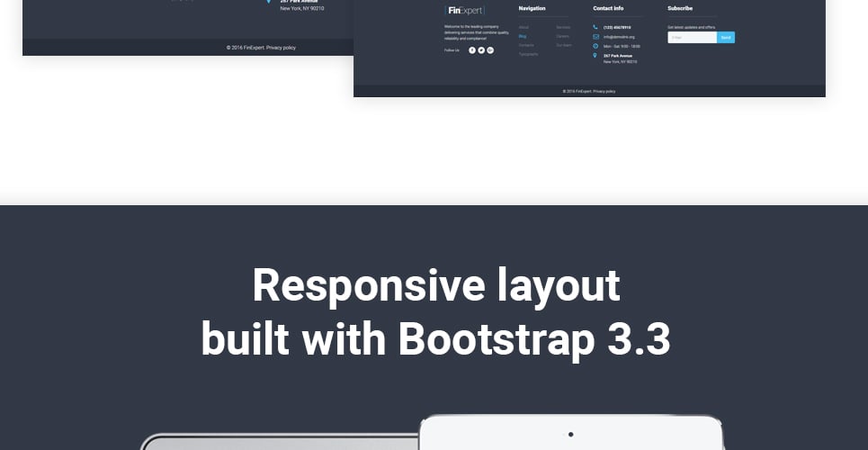The width and height of the screenshot is (868, 450).
Task: Focus the E-mail subscribe input field
Action: 692,37
